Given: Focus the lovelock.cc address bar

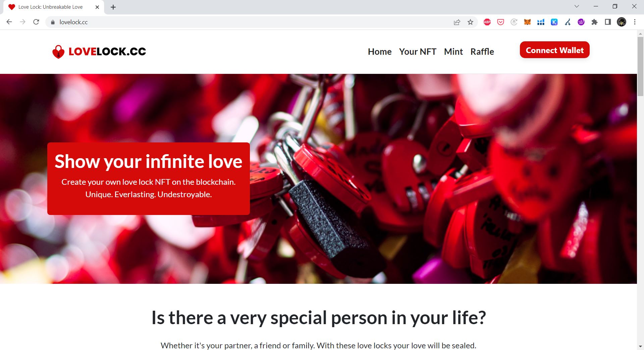Looking at the screenshot, I should tap(252, 22).
